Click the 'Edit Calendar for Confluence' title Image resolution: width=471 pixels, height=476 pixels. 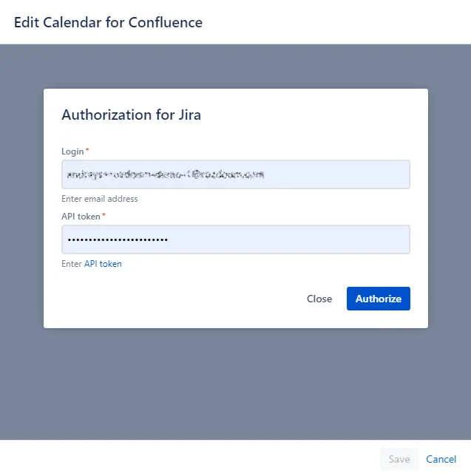coord(108,22)
